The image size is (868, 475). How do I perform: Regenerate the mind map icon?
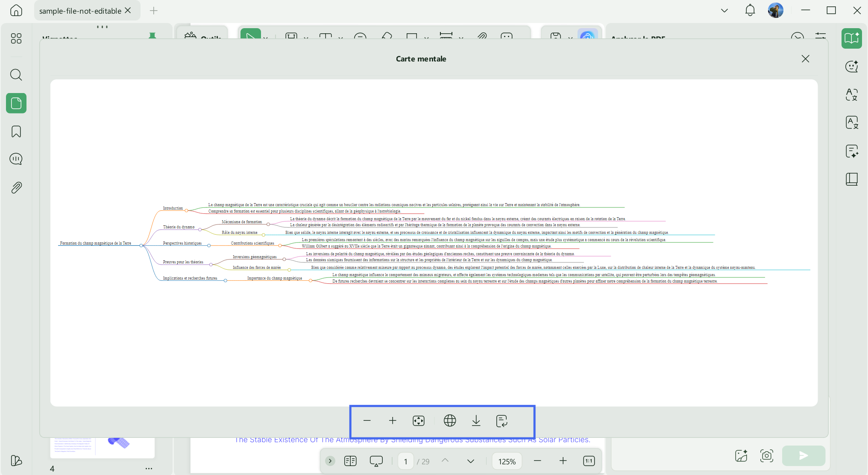click(x=502, y=421)
